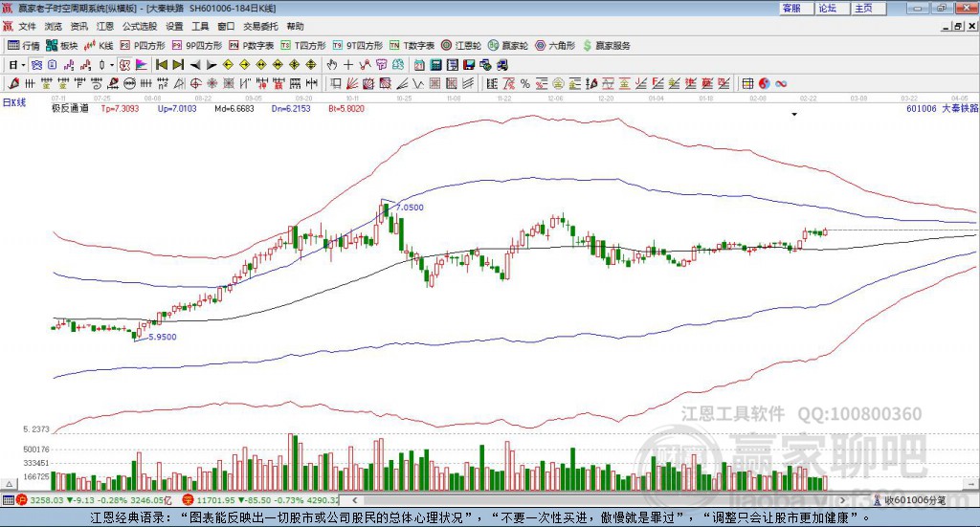
Task: Open 六角形 hexagon tool
Action: point(555,46)
